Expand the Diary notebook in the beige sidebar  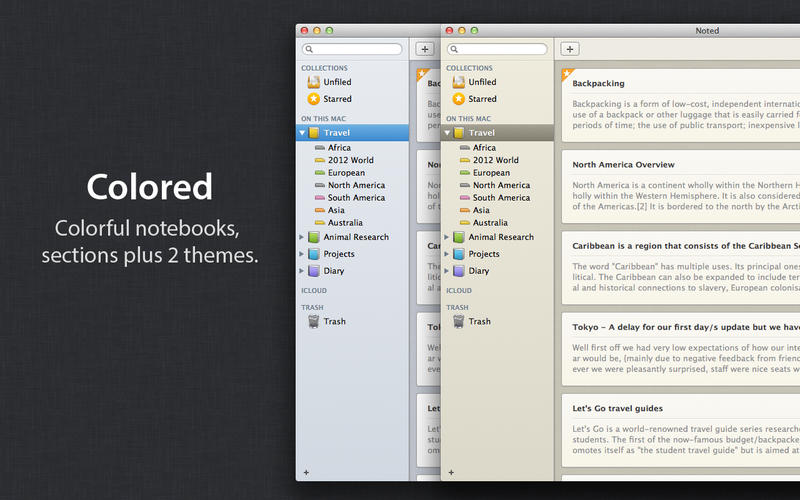tap(447, 270)
